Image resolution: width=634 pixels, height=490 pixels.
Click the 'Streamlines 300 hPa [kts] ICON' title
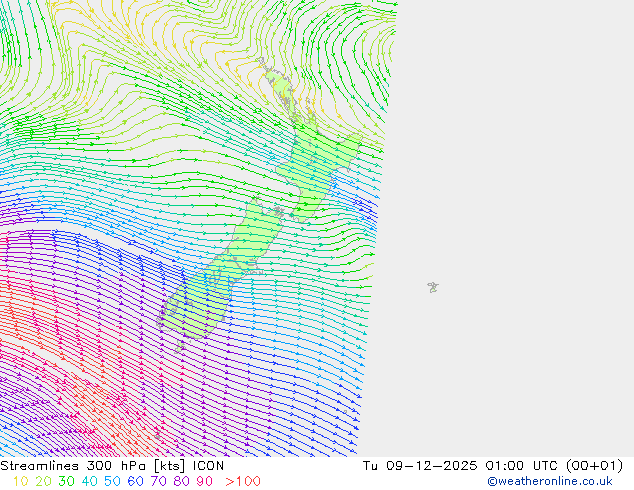pos(112,466)
